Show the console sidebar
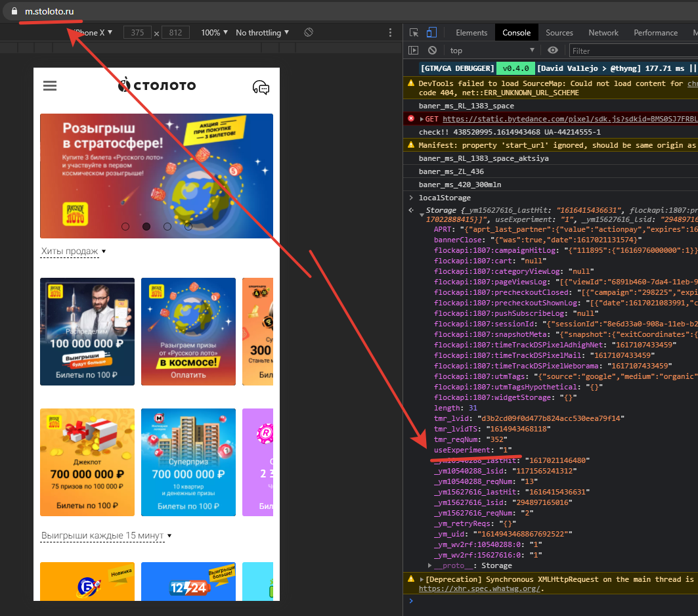698x616 pixels. point(414,51)
